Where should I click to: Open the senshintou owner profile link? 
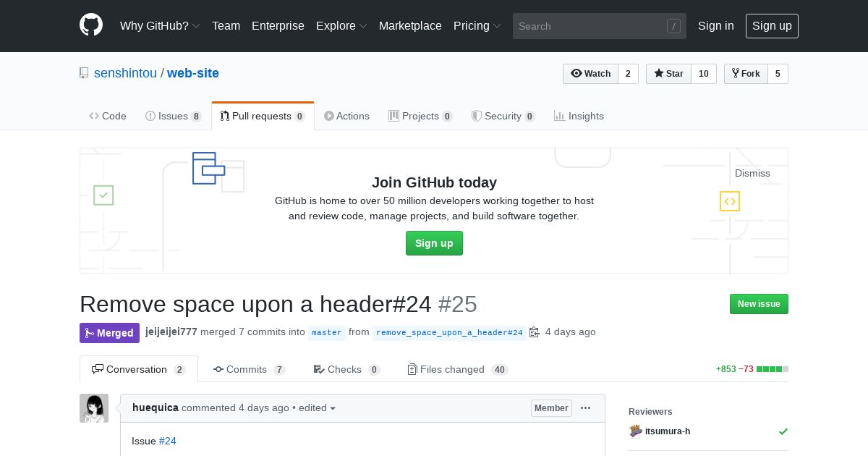point(125,73)
